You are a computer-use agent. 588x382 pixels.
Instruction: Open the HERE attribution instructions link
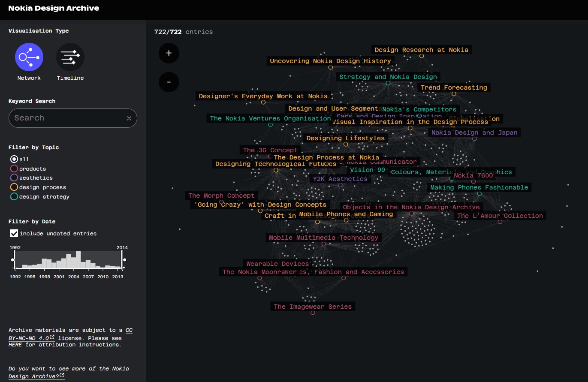tap(15, 345)
